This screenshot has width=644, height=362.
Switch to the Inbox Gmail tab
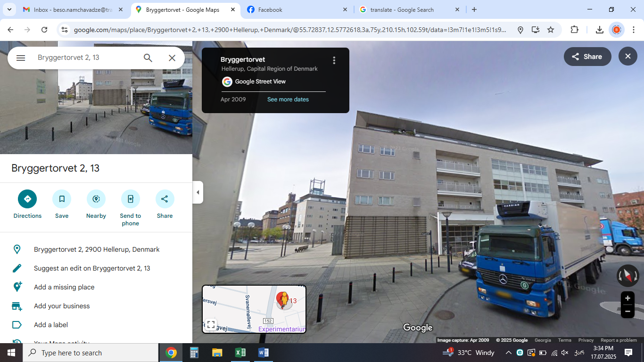click(x=73, y=9)
